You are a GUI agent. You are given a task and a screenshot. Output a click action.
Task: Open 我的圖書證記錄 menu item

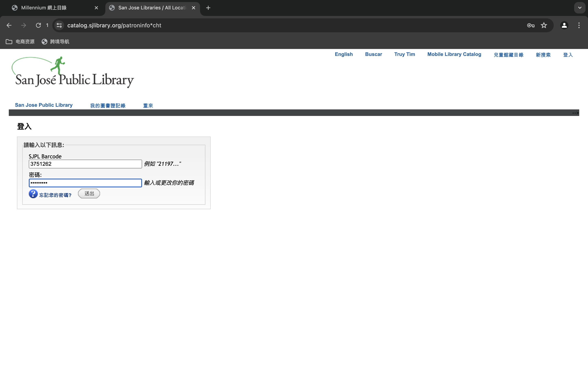tap(108, 106)
